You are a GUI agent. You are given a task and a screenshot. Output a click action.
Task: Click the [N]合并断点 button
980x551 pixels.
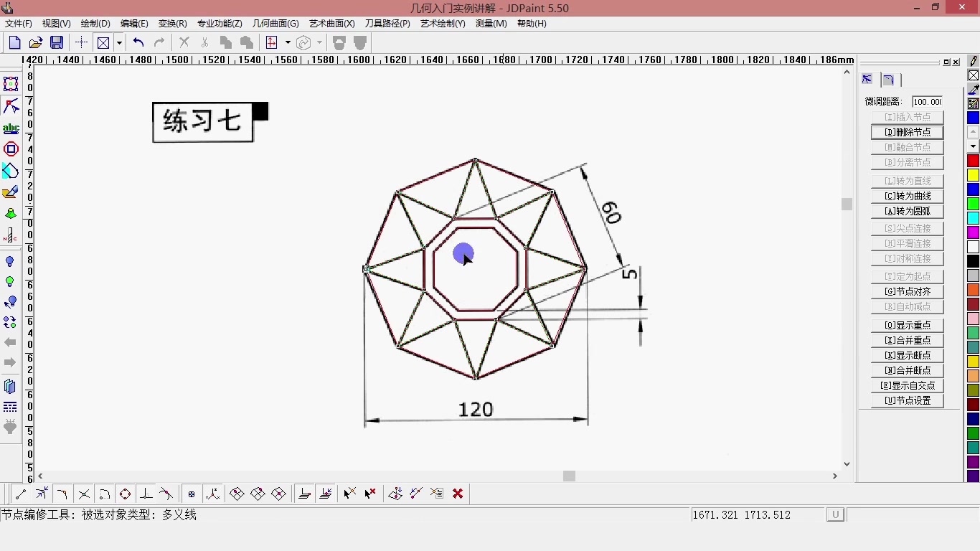point(908,370)
